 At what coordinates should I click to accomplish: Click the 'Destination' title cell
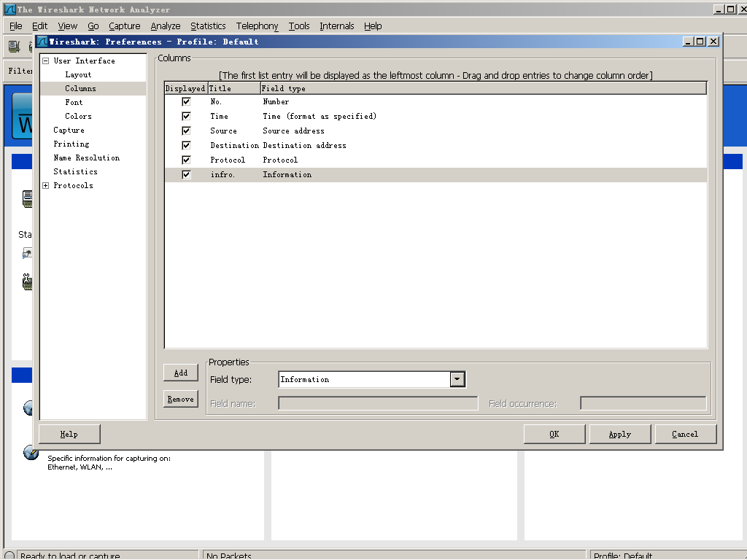coord(234,145)
